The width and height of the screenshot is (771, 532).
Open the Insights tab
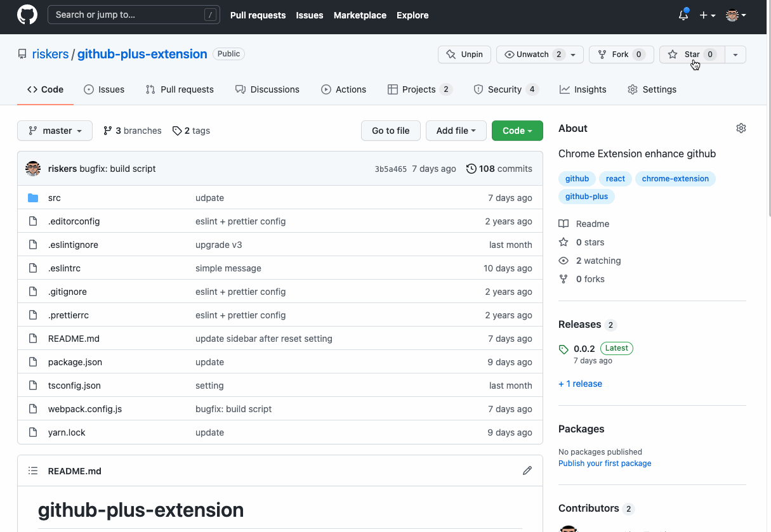[x=583, y=89]
